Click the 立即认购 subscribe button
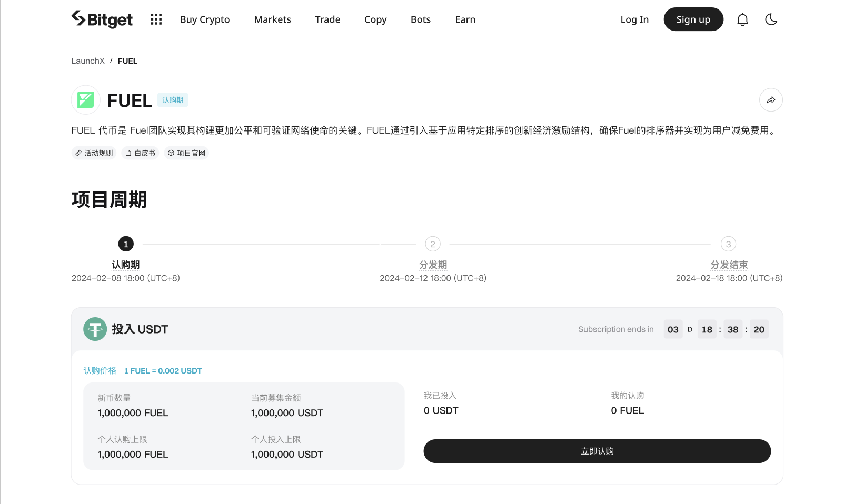 click(597, 451)
